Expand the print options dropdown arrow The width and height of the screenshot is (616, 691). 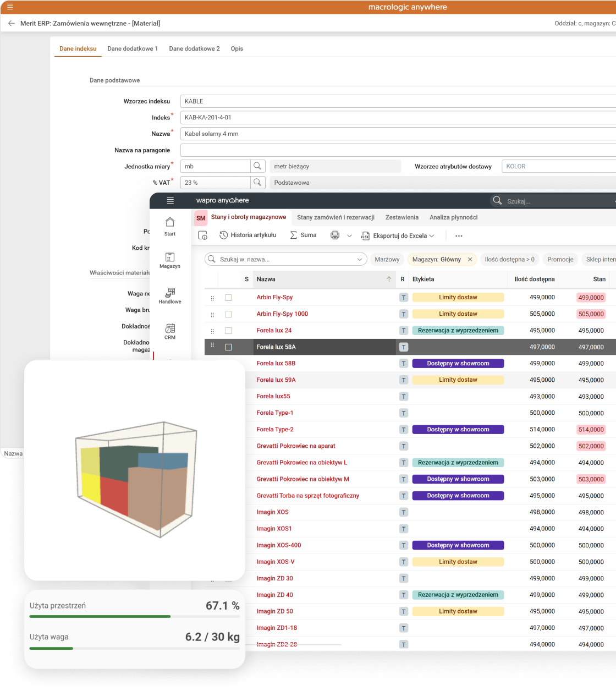349,235
